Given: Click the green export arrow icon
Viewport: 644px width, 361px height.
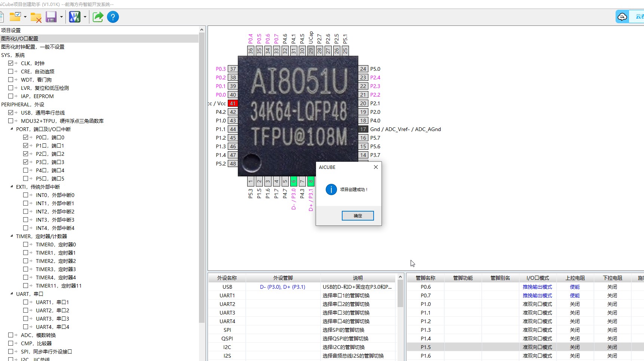Looking at the screenshot, I should coord(98,17).
